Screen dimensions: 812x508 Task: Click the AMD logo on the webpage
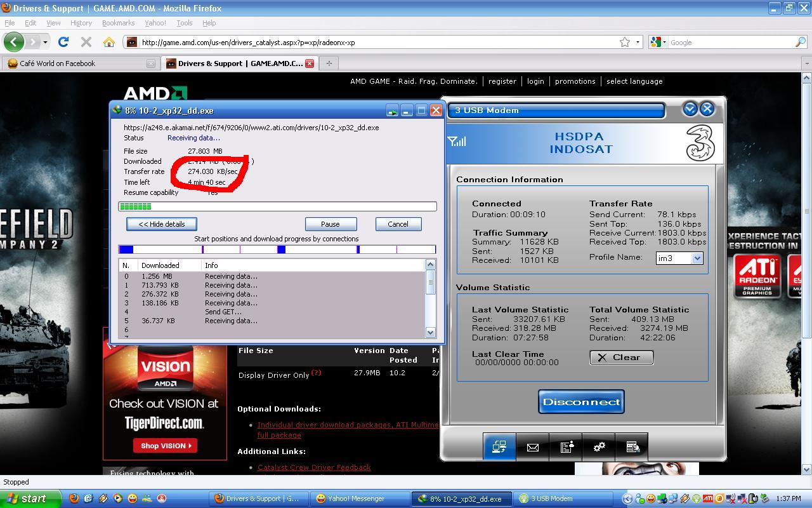coord(155,93)
